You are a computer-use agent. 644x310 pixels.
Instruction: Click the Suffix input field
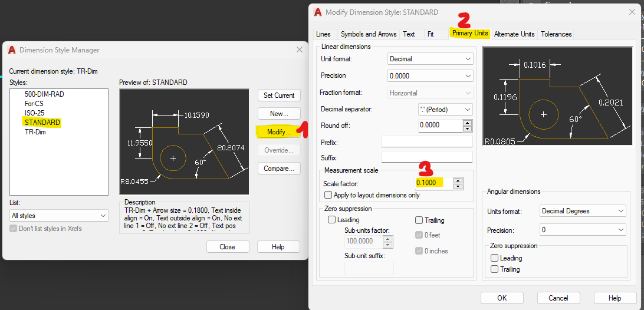[427, 157]
